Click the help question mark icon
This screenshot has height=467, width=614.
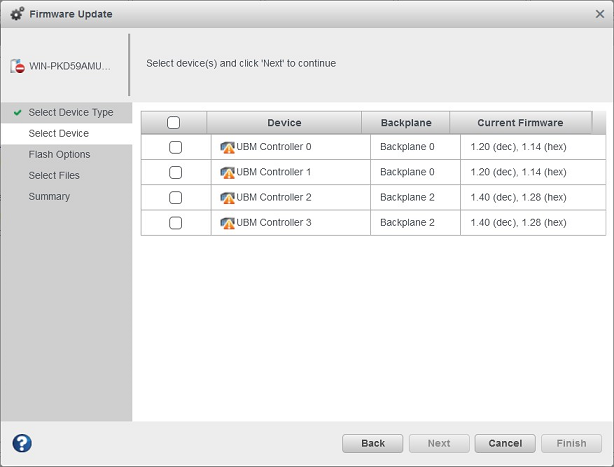tap(22, 443)
